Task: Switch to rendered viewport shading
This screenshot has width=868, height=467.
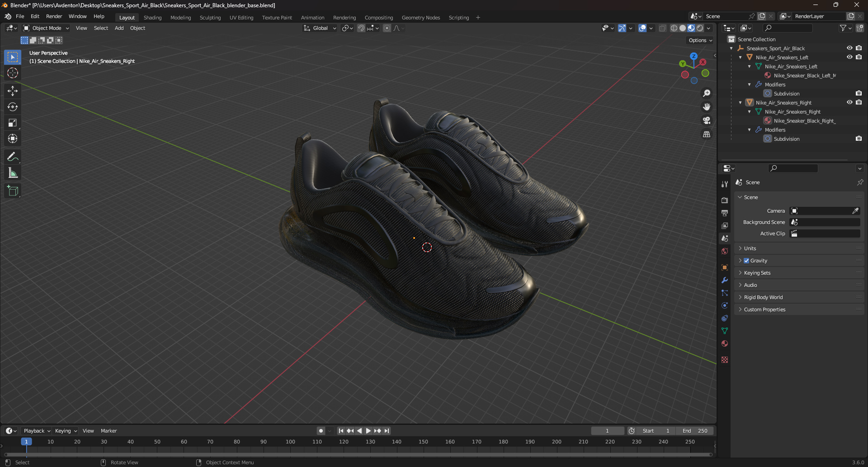Action: [x=700, y=28]
